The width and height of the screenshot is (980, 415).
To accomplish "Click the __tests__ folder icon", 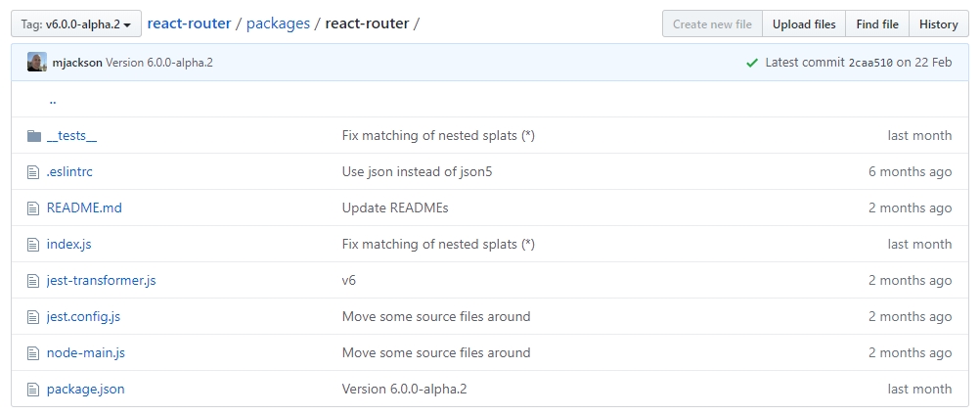I will (34, 136).
